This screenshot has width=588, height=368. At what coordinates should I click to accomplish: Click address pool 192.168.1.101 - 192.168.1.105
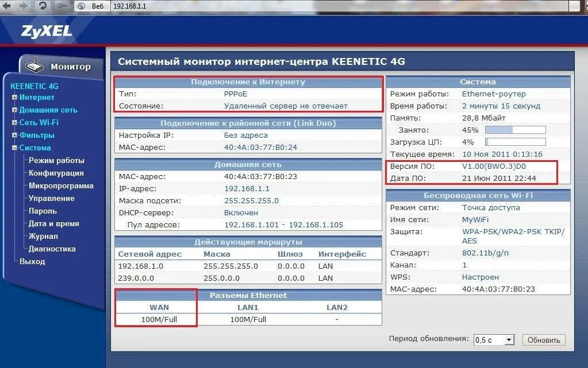click(x=283, y=225)
